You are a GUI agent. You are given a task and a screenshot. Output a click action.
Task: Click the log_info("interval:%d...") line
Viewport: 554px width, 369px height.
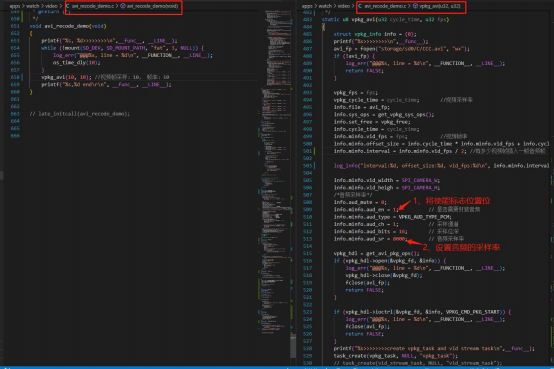pyautogui.click(x=442, y=166)
